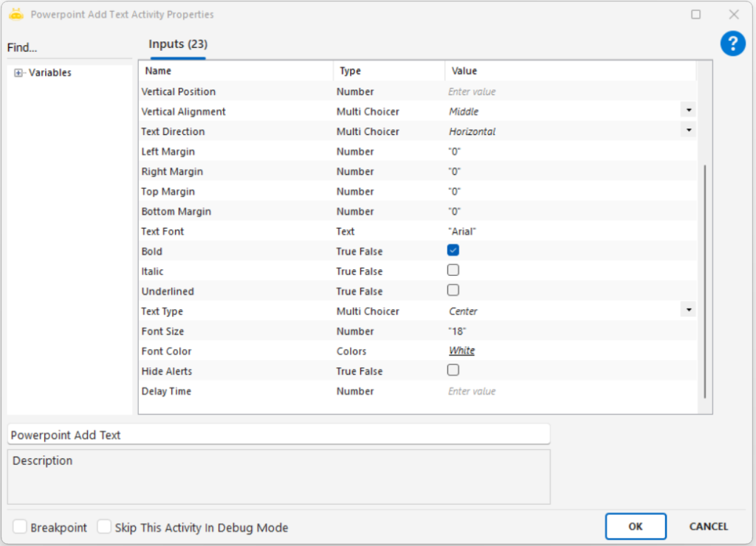
Task: Maximize the properties window
Action: click(x=695, y=14)
